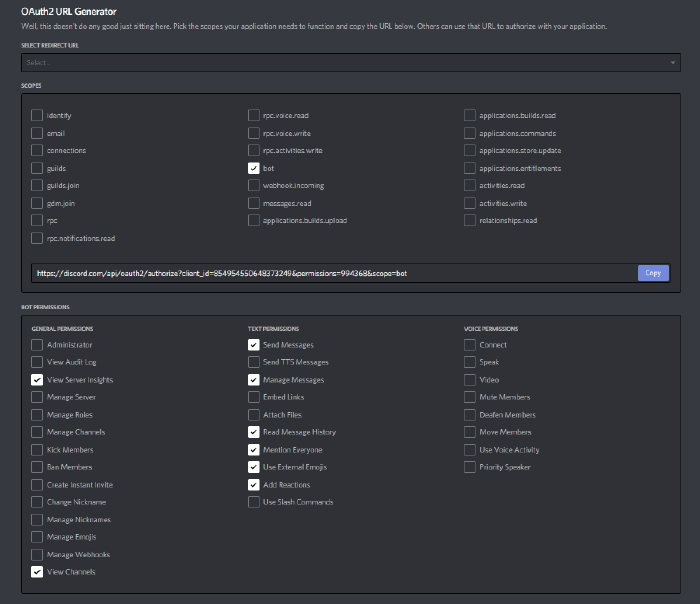The width and height of the screenshot is (700, 604).
Task: Copy the generated OAuth2 URL
Action: pyautogui.click(x=653, y=273)
